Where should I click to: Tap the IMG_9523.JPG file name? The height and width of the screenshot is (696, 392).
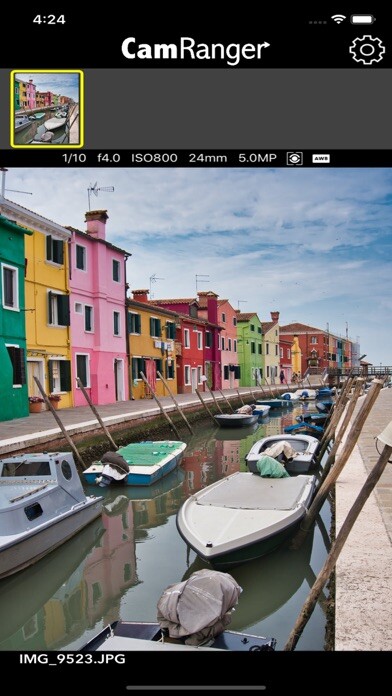[x=72, y=659]
